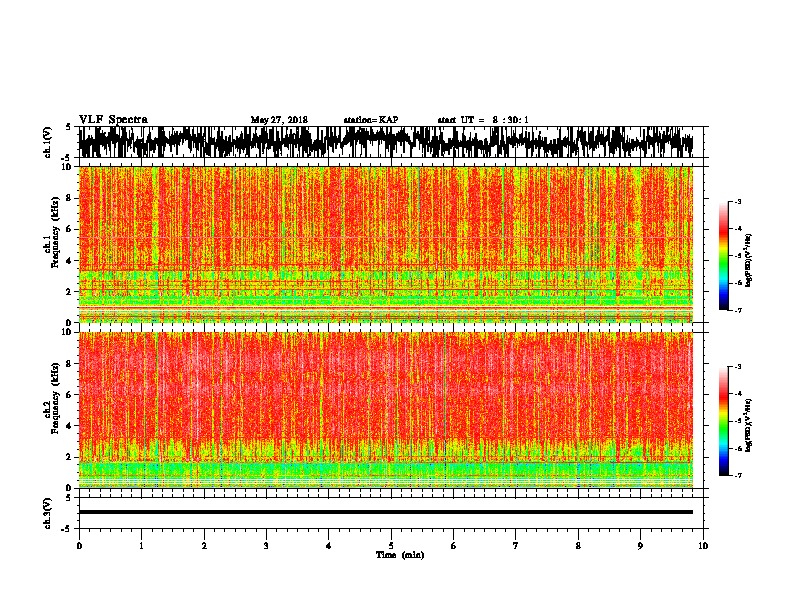The width and height of the screenshot is (792, 612).
Task: Click the "ch.1(V)" axis label
Action: click(x=48, y=142)
